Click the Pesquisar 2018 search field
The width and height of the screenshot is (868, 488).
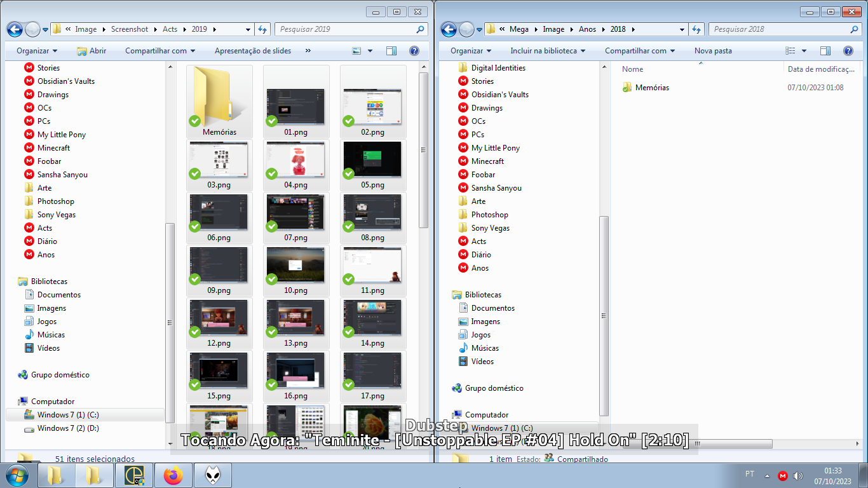[x=780, y=29]
